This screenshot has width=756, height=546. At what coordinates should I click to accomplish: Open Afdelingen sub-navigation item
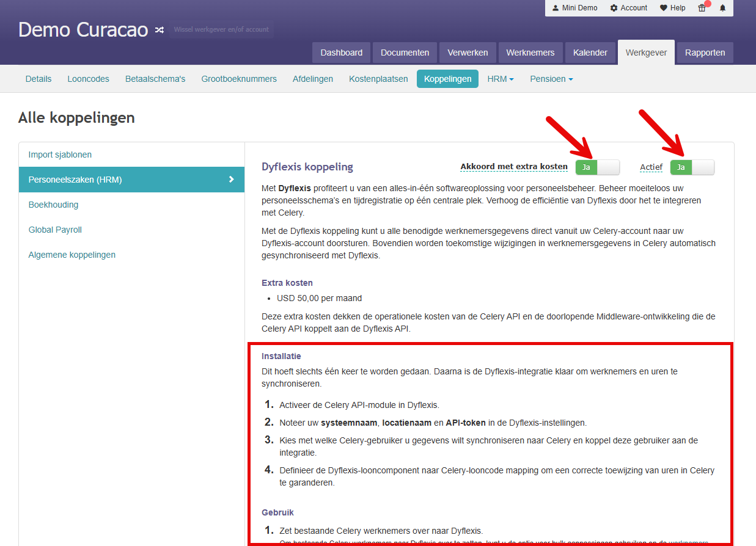coord(313,79)
